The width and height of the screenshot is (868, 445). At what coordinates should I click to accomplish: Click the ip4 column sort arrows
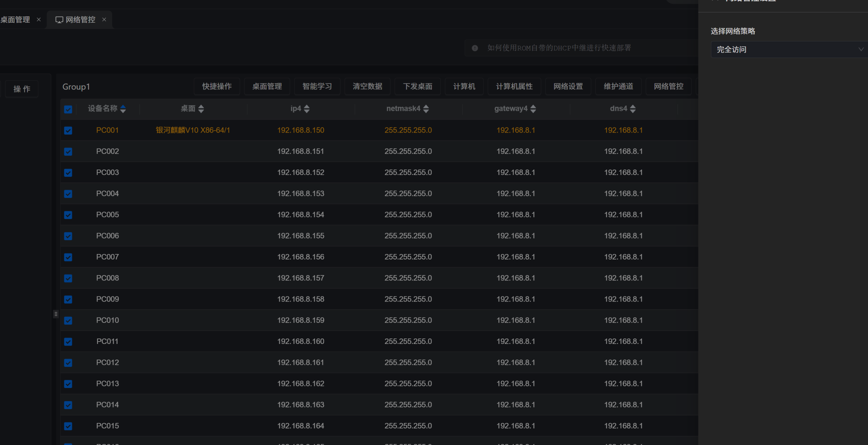[x=307, y=109]
